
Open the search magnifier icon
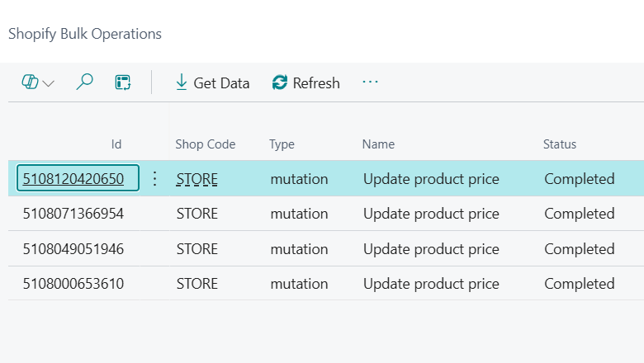[x=84, y=82]
